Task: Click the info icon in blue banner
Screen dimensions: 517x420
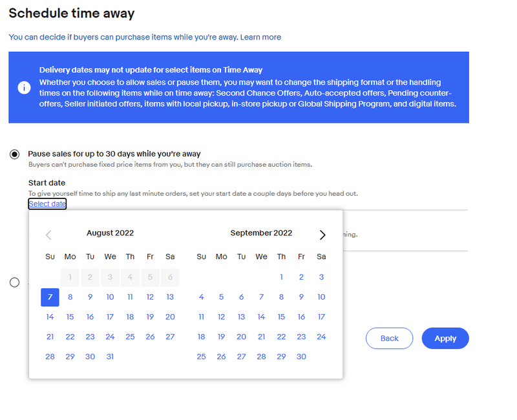Action: coord(24,87)
